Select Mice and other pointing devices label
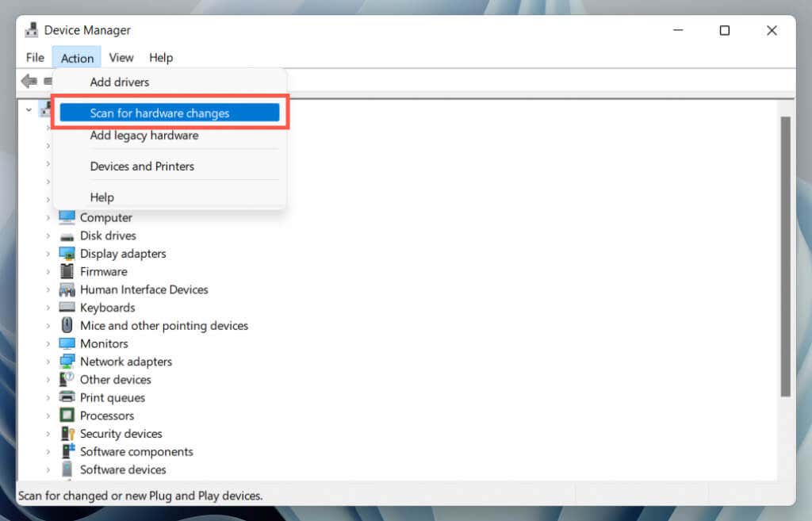Image resolution: width=812 pixels, height=521 pixels. 164,326
